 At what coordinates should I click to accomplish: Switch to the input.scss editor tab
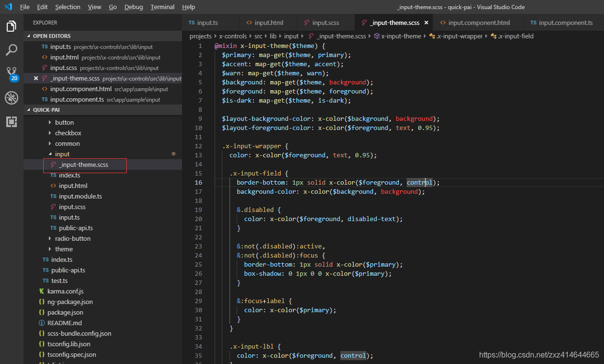pyautogui.click(x=326, y=23)
